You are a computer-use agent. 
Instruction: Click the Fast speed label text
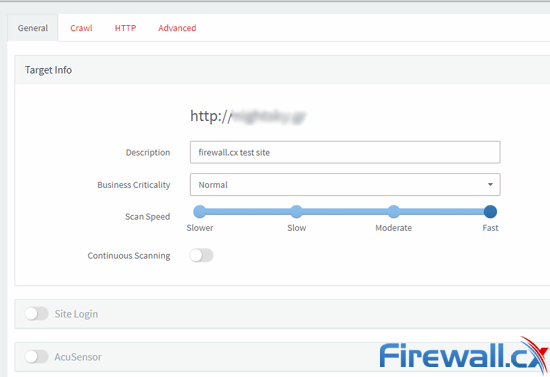[x=490, y=228]
